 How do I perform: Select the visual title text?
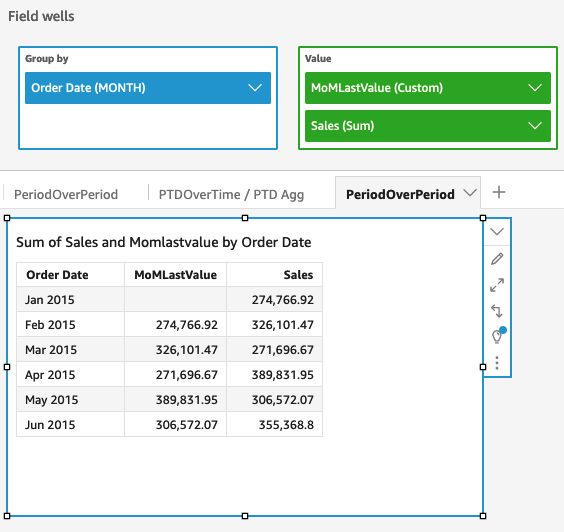tap(164, 242)
